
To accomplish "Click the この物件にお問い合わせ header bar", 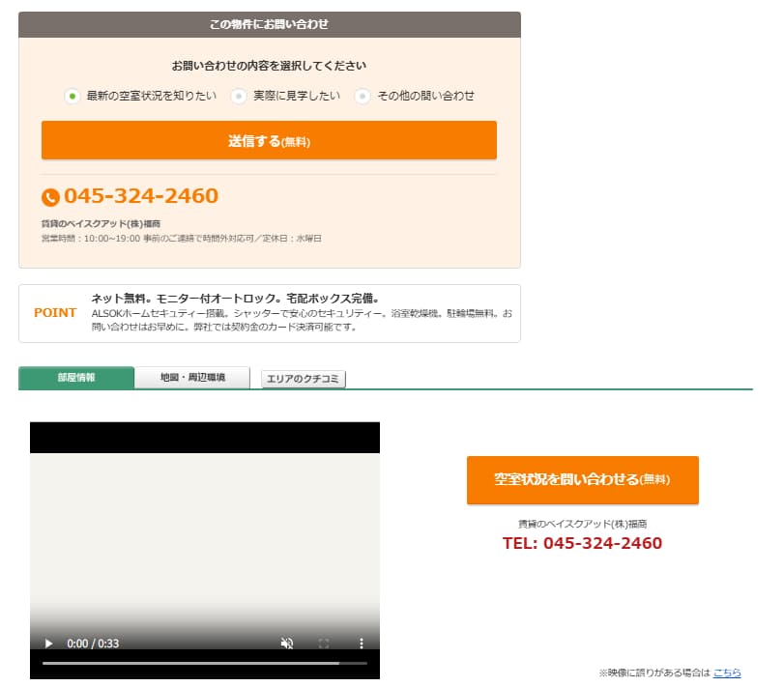I will coord(269,24).
